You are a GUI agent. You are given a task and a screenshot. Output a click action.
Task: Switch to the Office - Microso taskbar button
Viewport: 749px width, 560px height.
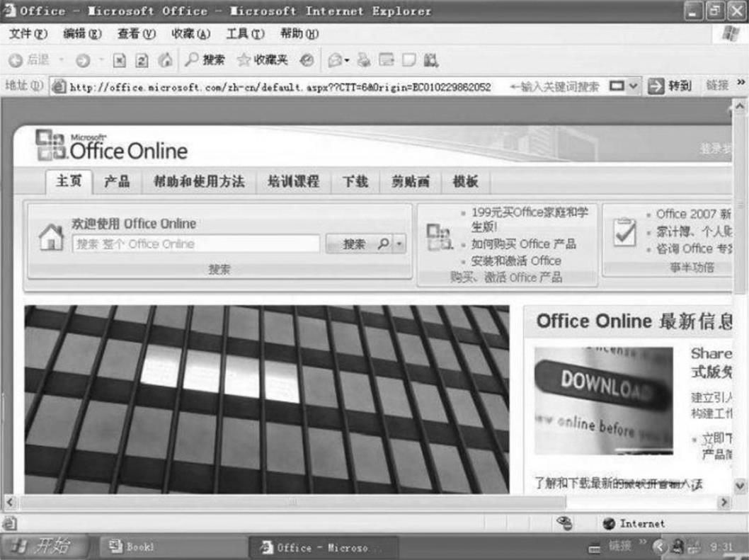click(x=322, y=547)
